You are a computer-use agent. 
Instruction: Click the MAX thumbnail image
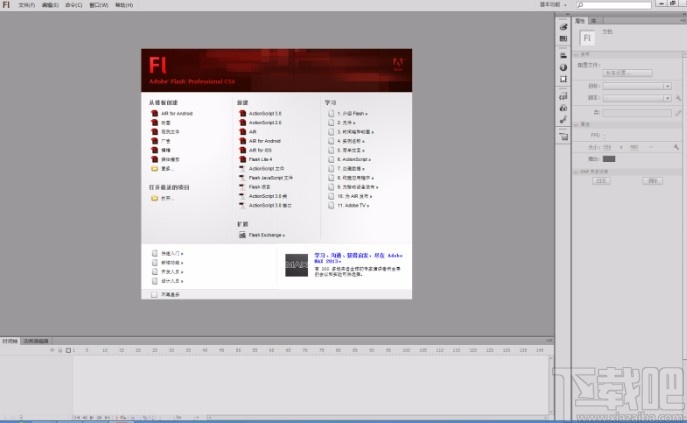click(x=297, y=265)
